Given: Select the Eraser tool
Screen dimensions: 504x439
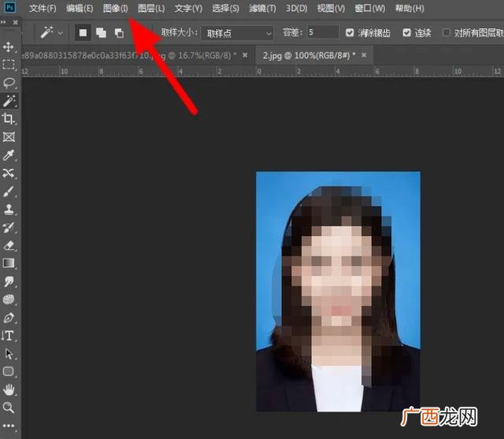Looking at the screenshot, I should [x=9, y=245].
